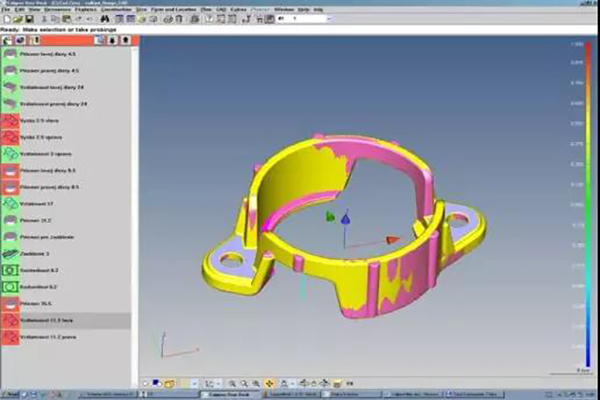Click inside the toolbar combo box field

(x=301, y=19)
